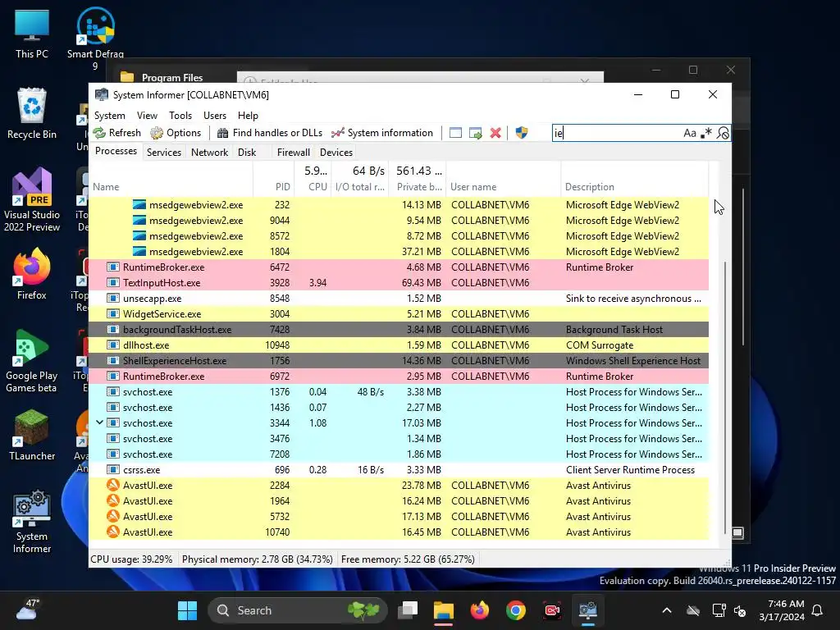Viewport: 840px width, 630px height.
Task: Switch to the Disk tab
Action: [x=247, y=152]
